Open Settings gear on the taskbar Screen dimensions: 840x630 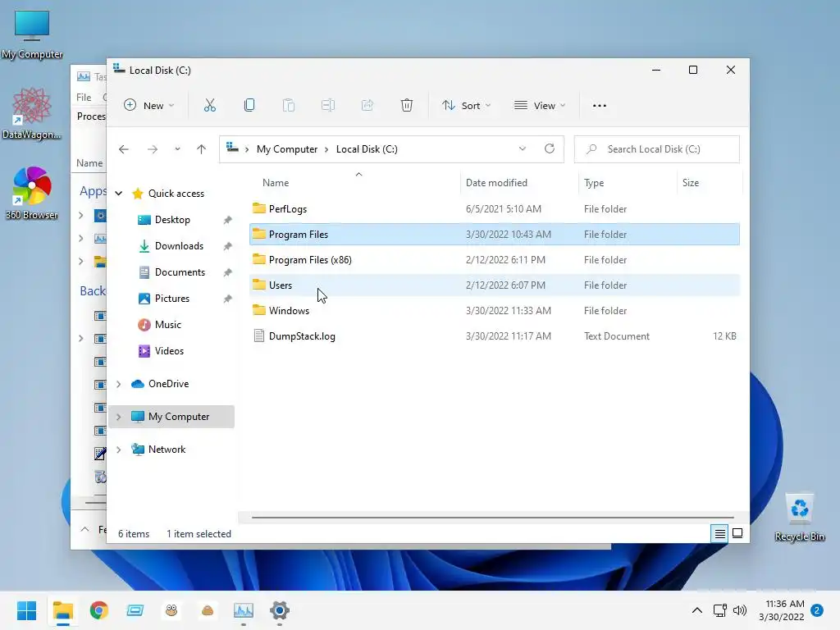tap(280, 610)
